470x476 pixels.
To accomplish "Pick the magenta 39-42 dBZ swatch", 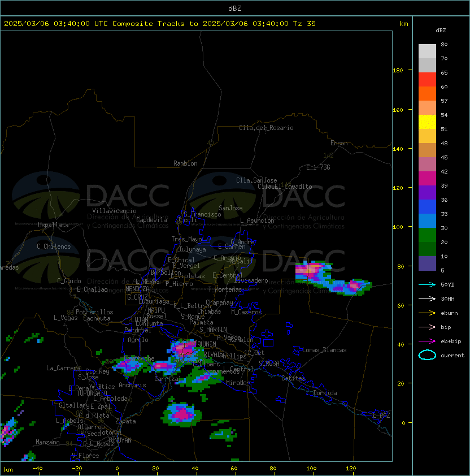I will 427,179.
